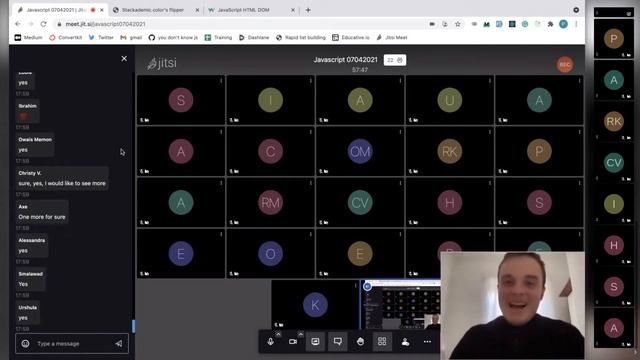This screenshot has width=640, height=360.
Task: Click the chat panel scrollbar
Action: pos(133,326)
